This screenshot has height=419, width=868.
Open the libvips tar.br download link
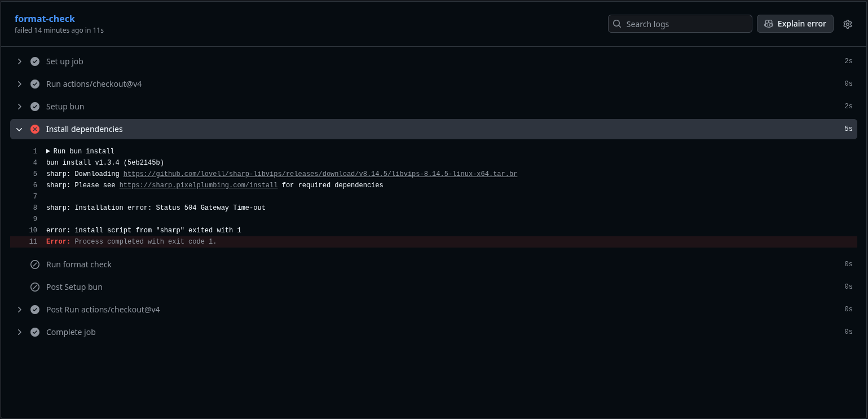(x=320, y=174)
